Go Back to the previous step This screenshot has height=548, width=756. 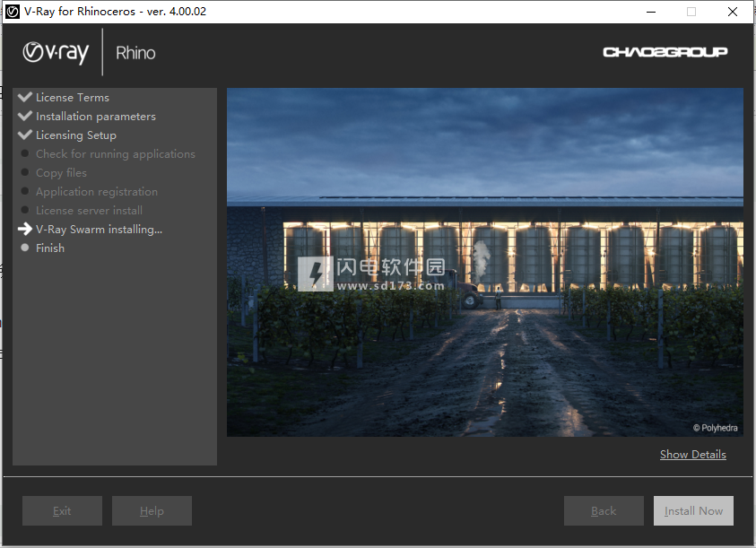point(604,511)
